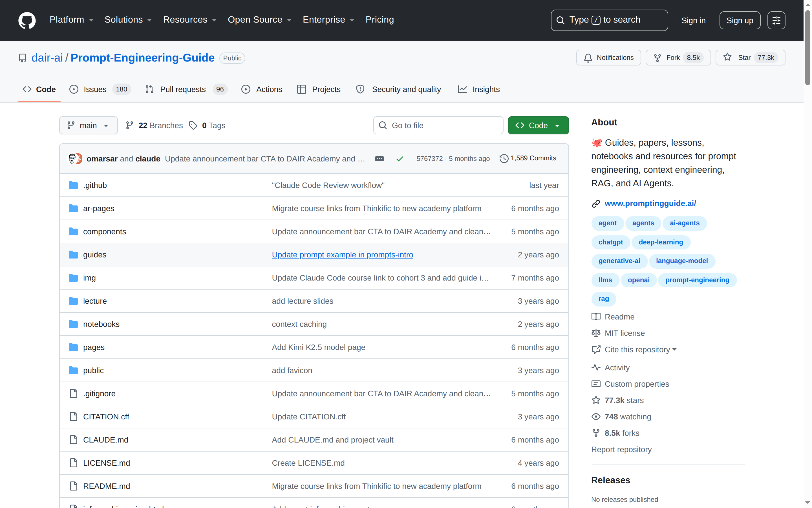Expand the main branch selector
The height and width of the screenshot is (508, 812).
88,125
